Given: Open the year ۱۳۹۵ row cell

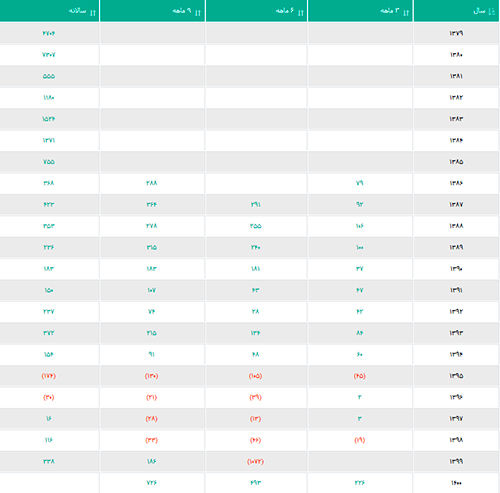Looking at the screenshot, I should pyautogui.click(x=456, y=376).
